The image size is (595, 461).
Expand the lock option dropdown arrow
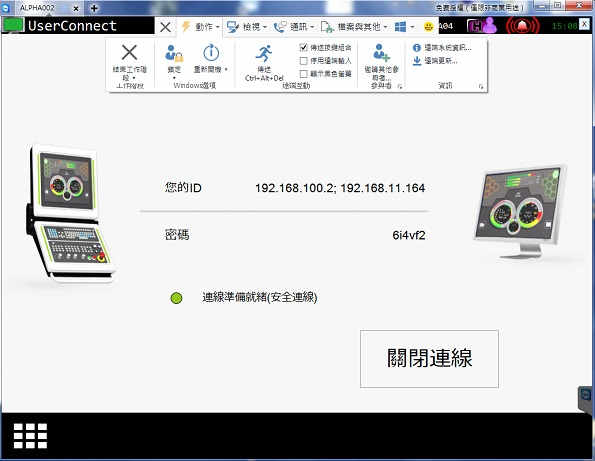coord(174,78)
